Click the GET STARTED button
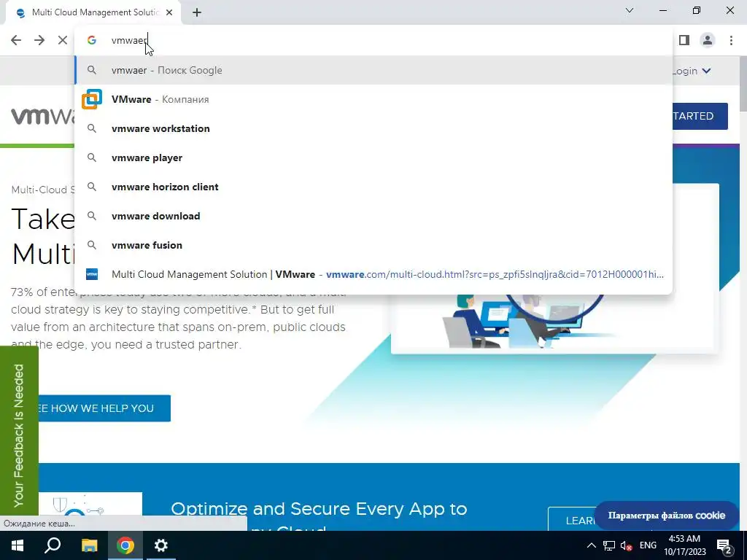This screenshot has height=560, width=747. [x=700, y=116]
